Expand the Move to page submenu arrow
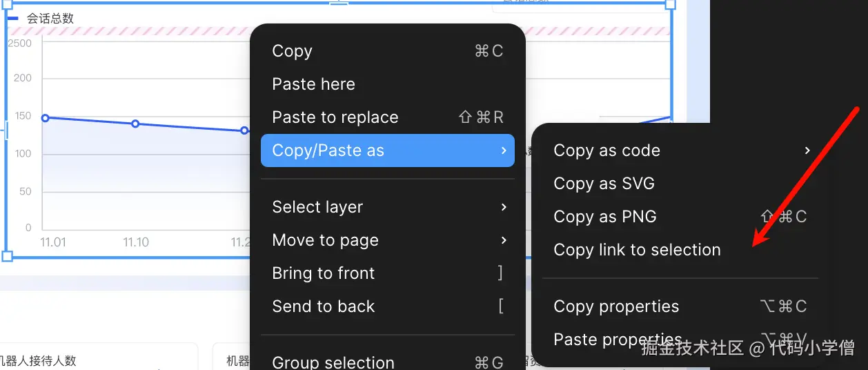Viewport: 868px width, 370px height. point(504,240)
